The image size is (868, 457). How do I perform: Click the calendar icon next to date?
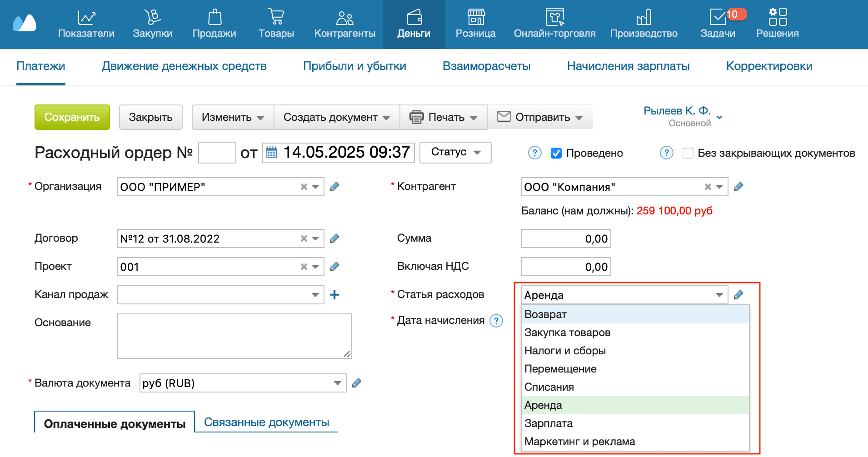[271, 153]
